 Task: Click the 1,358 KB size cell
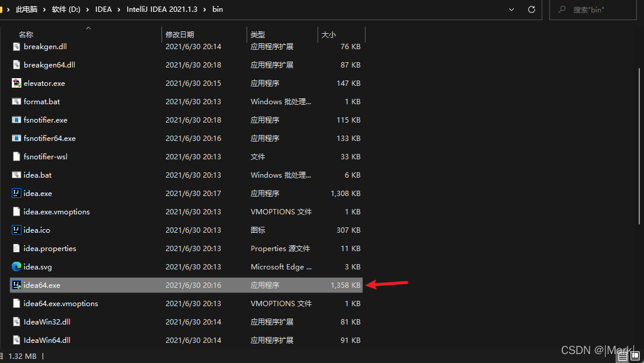click(x=345, y=285)
